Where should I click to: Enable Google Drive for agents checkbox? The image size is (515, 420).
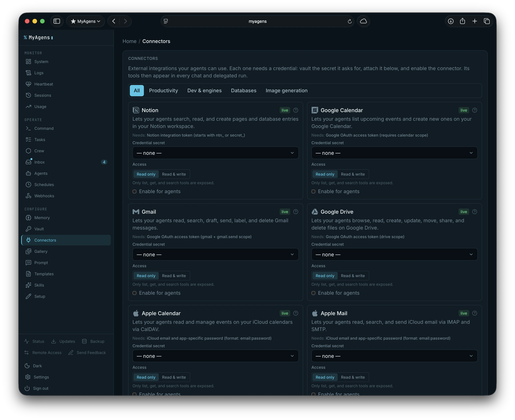(313, 293)
